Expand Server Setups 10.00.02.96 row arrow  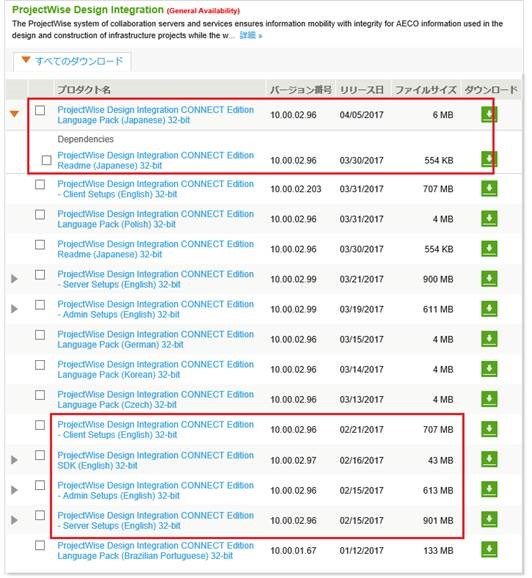coord(14,520)
